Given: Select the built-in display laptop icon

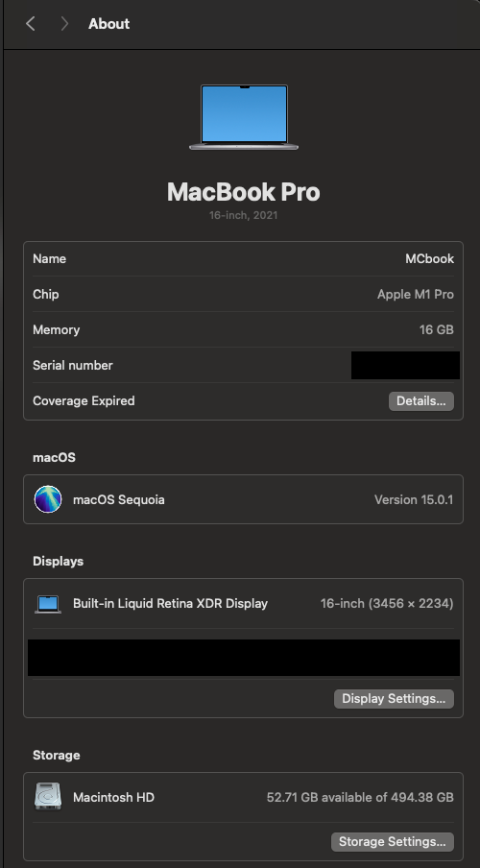Looking at the screenshot, I should (x=48, y=604).
